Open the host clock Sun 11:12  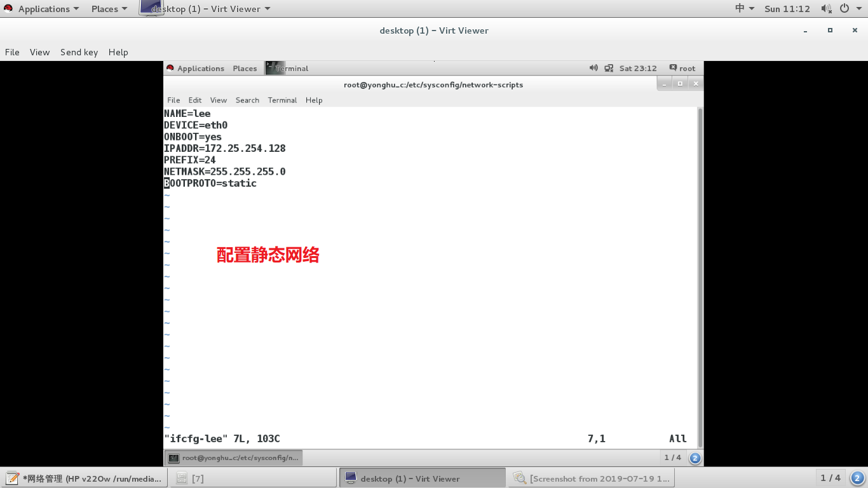click(x=787, y=9)
